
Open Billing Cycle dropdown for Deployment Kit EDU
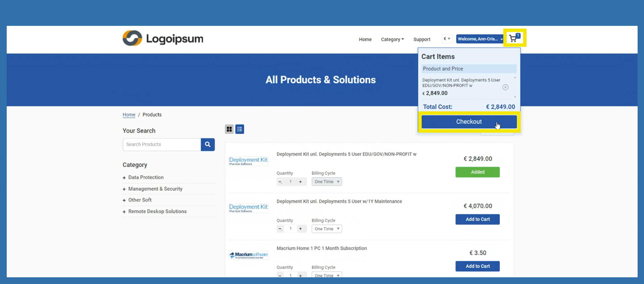pyautogui.click(x=327, y=182)
